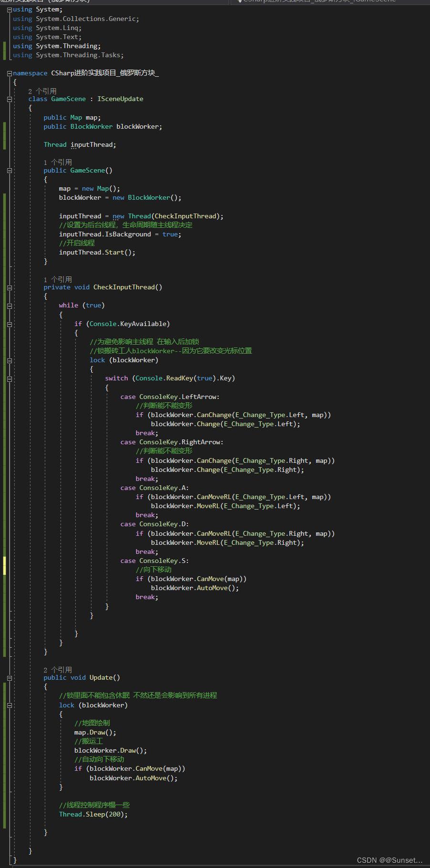Click the using System.Linq line
This screenshot has width=430, height=868.
pyautogui.click(x=47, y=28)
